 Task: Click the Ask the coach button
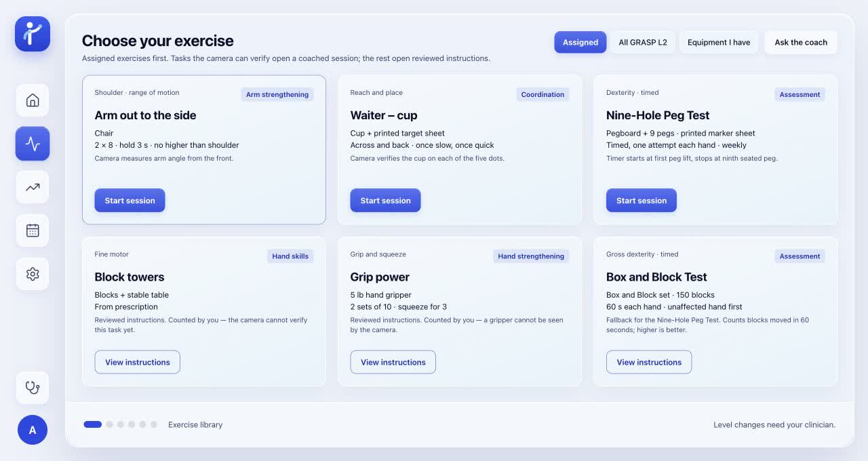click(801, 42)
